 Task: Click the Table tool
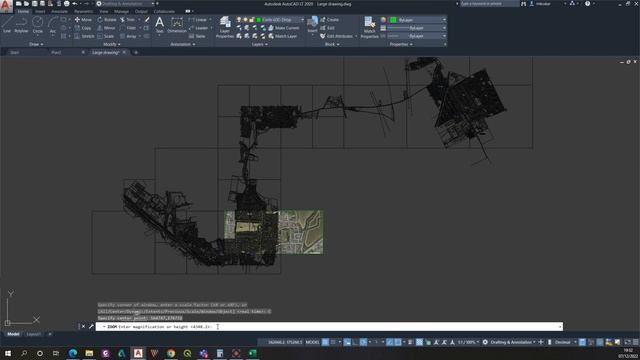[197, 36]
